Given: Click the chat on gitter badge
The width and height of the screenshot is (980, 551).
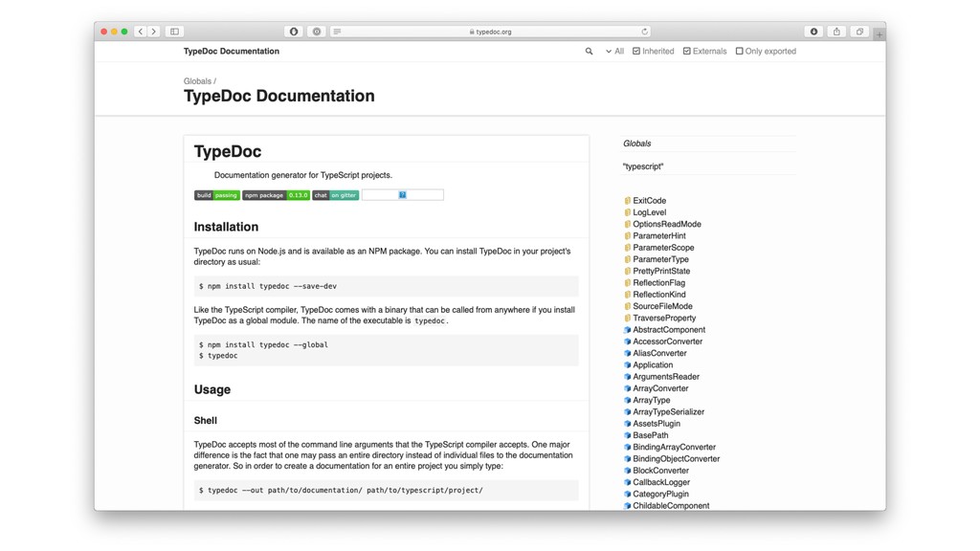Looking at the screenshot, I should tap(336, 195).
